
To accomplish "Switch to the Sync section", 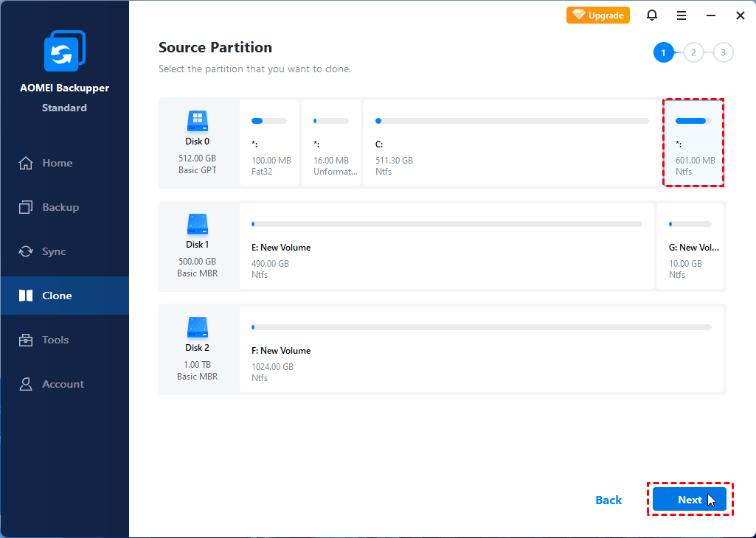I will tap(54, 251).
